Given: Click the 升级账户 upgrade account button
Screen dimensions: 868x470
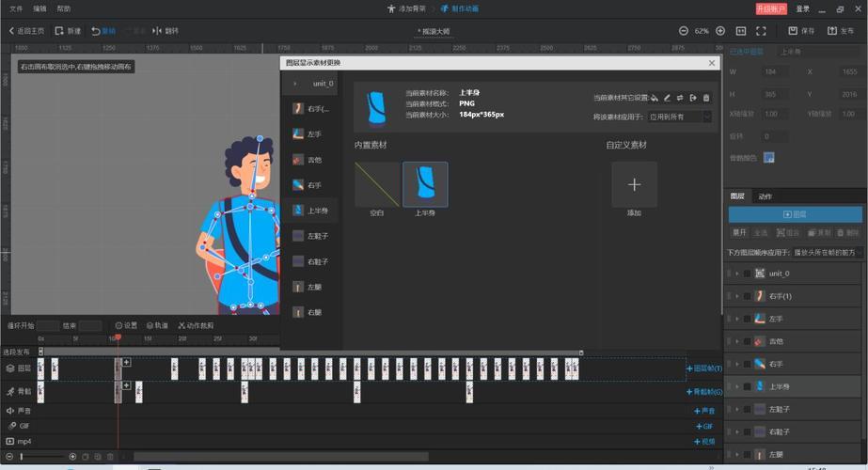Looking at the screenshot, I should click(771, 8).
